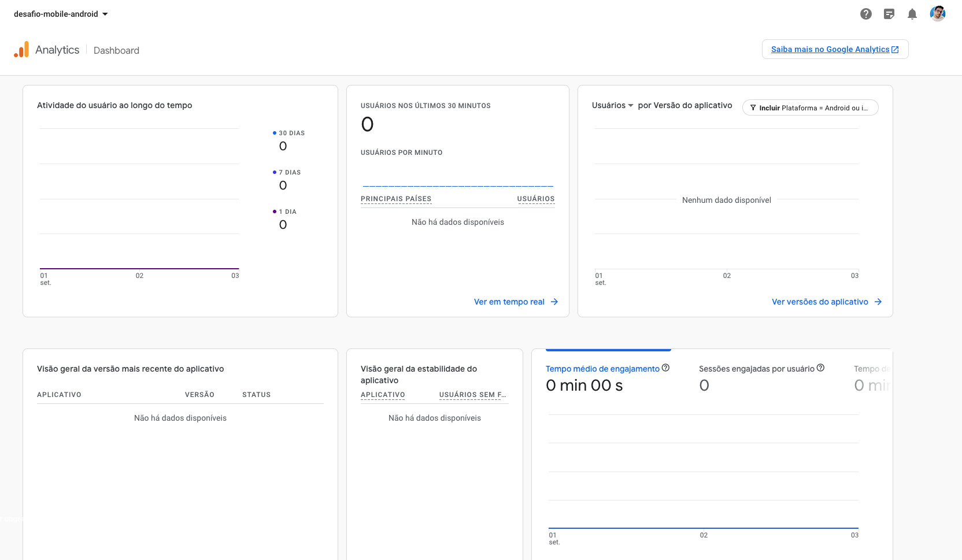Open notifications via the bell icon
This screenshot has width=962, height=560.
coord(912,14)
